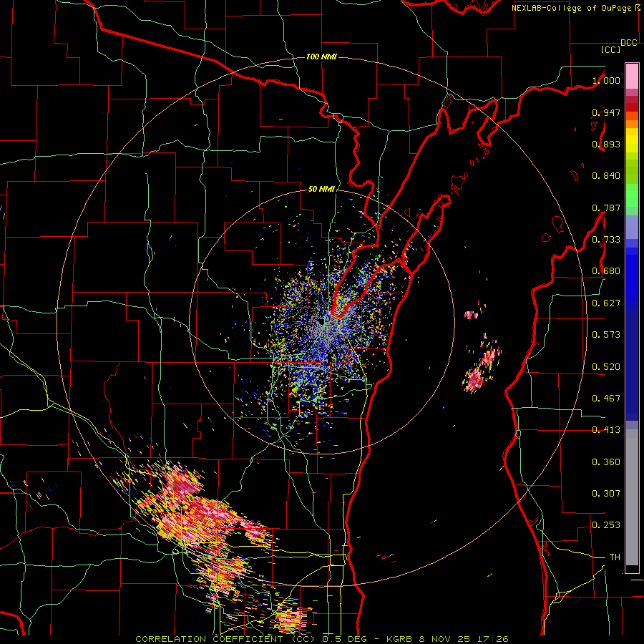This screenshot has width=644, height=644.
Task: Select the 0.573 legend value
Action: tap(606, 335)
